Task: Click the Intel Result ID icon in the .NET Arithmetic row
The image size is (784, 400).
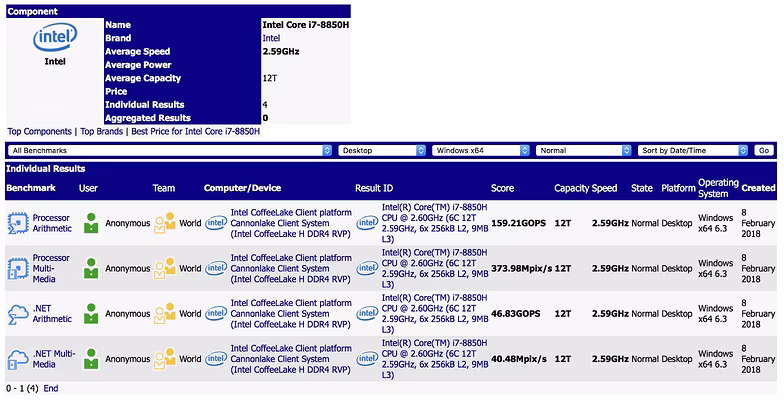Action: [367, 314]
